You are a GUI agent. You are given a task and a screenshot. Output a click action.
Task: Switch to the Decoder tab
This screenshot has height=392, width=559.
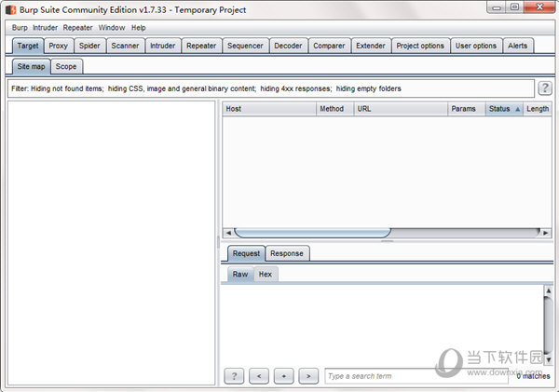click(288, 46)
